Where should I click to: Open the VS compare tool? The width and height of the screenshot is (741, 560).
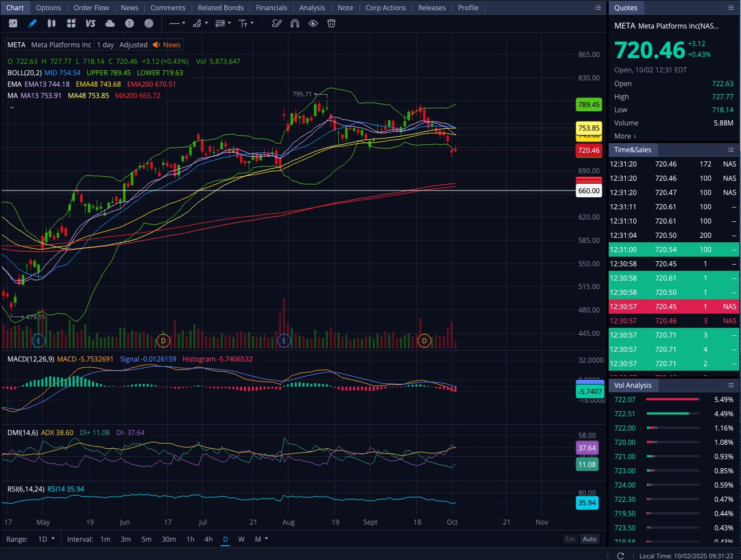tap(90, 23)
